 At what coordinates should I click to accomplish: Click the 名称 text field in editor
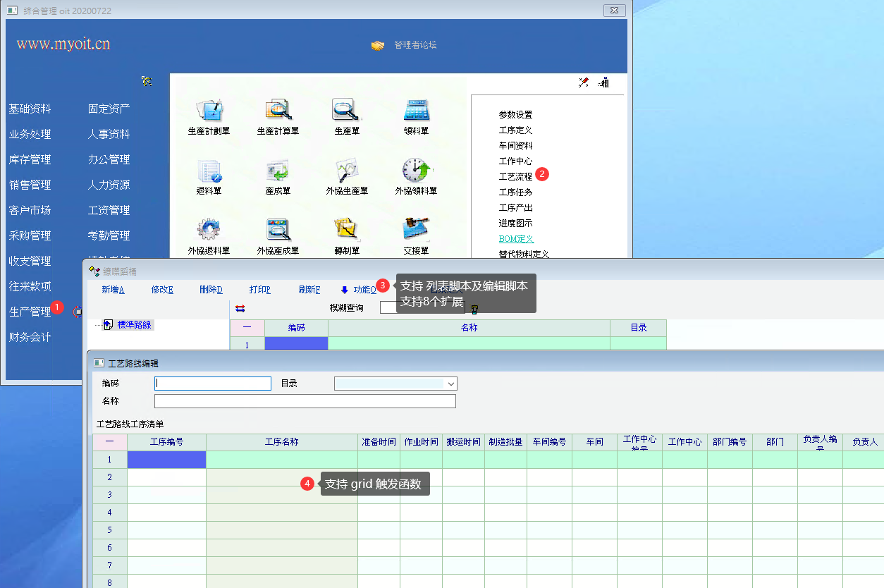[305, 401]
